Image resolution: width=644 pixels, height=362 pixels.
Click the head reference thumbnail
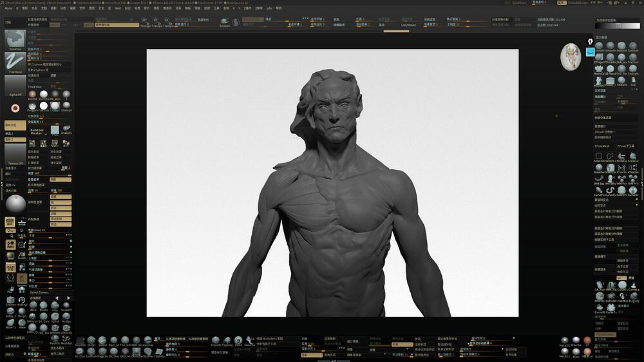click(x=571, y=57)
